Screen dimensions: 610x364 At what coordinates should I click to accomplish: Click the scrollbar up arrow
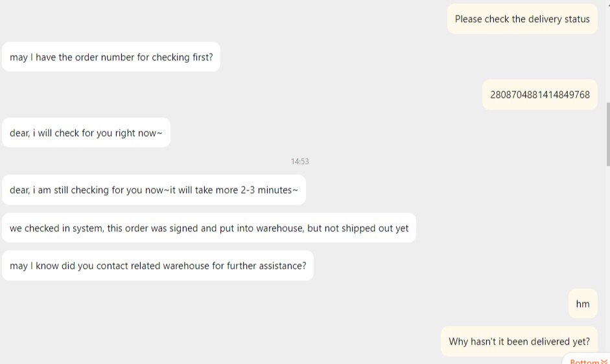607,4
